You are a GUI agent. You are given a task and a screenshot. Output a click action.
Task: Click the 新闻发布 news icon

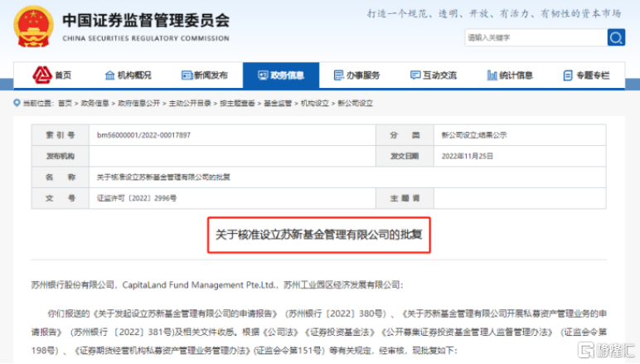coord(187,75)
